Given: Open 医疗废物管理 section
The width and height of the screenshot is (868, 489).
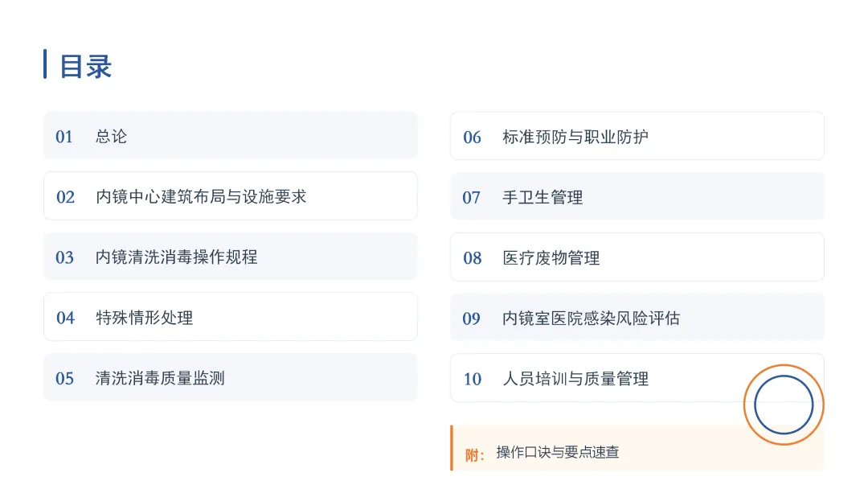Looking at the screenshot, I should point(637,257).
